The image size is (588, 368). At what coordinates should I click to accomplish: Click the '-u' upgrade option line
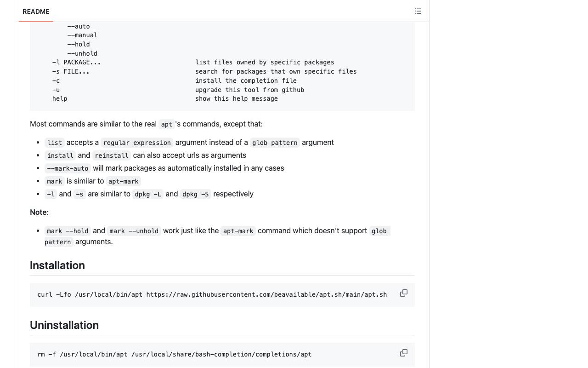(178, 90)
